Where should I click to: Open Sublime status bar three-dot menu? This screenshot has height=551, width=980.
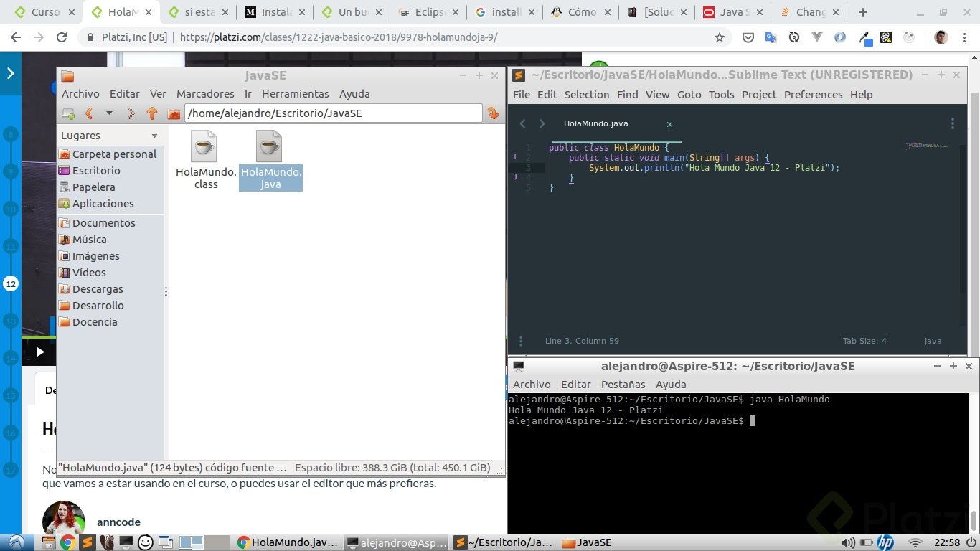pos(521,341)
